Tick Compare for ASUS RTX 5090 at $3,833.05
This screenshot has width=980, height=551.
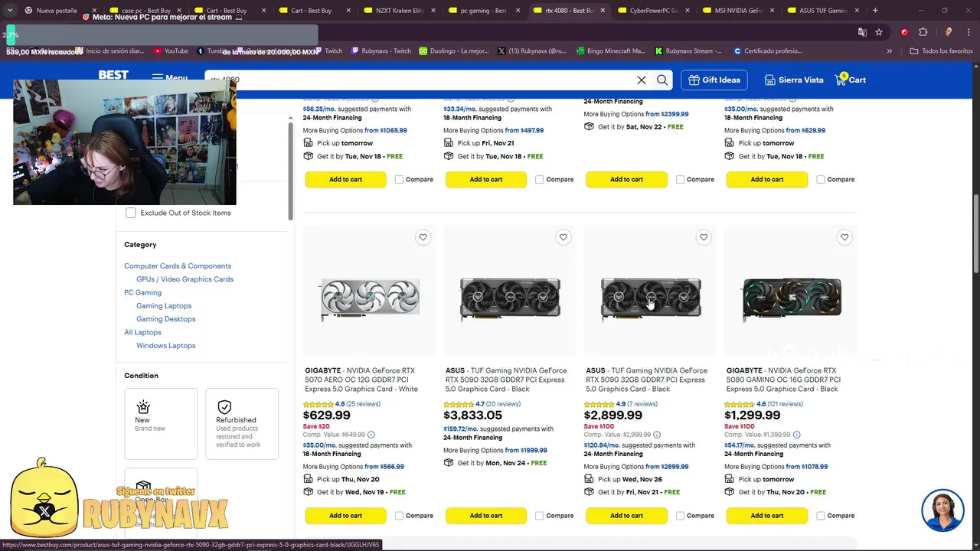click(x=540, y=516)
